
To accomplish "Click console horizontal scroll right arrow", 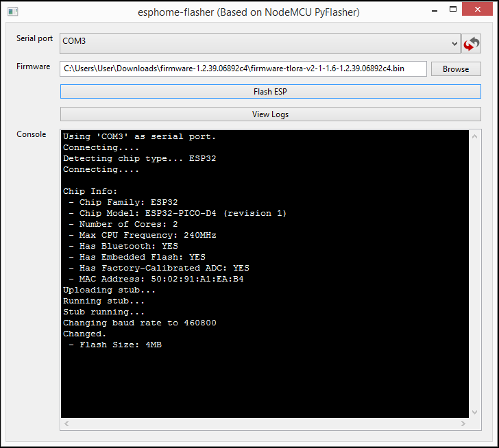I will tap(463, 423).
